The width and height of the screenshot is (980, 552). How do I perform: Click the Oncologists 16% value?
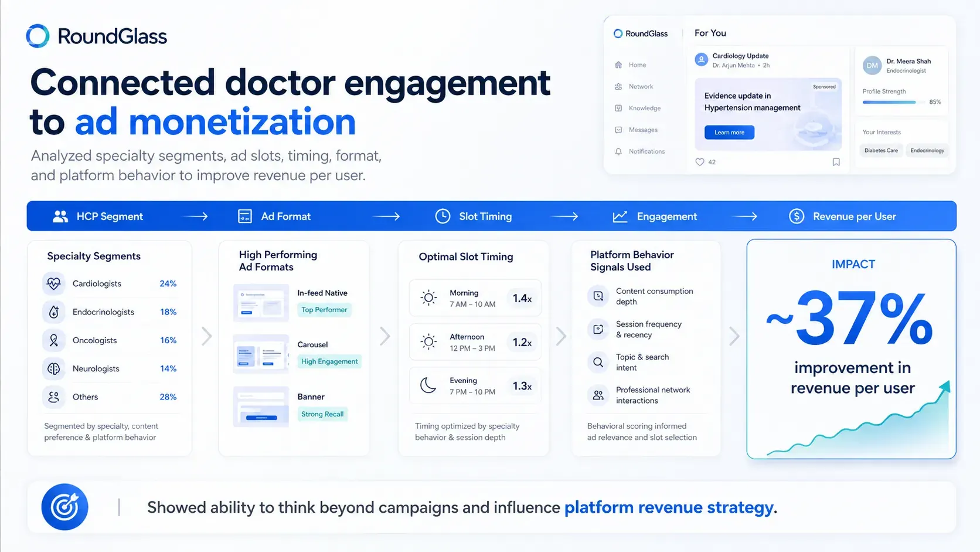pos(168,340)
